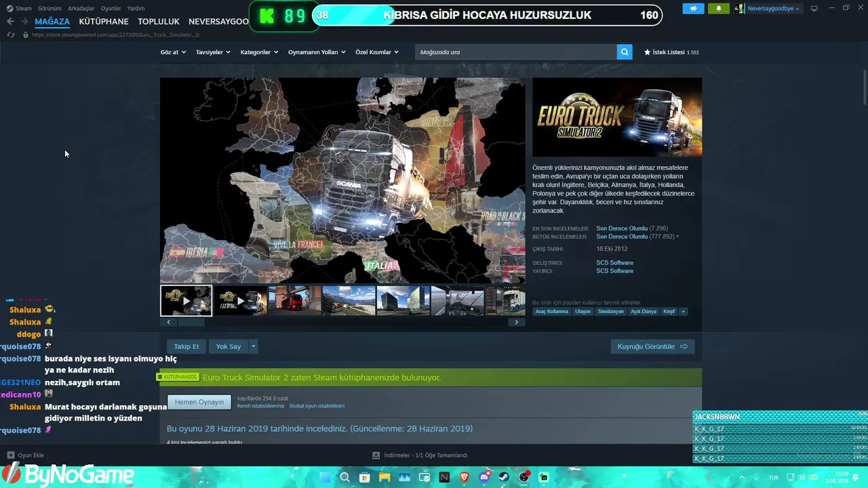Expand the Kategoriler menu
868x488 pixels.
click(259, 52)
